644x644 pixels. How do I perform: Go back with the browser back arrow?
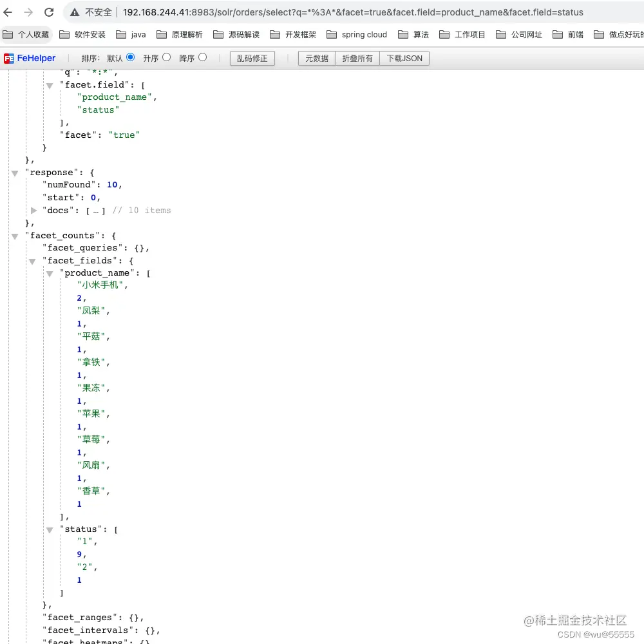coord(8,12)
